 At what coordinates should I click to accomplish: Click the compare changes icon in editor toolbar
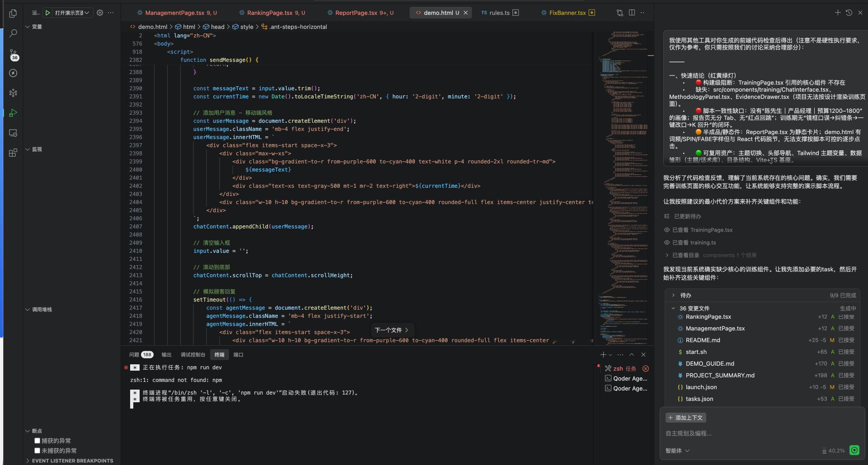point(620,13)
